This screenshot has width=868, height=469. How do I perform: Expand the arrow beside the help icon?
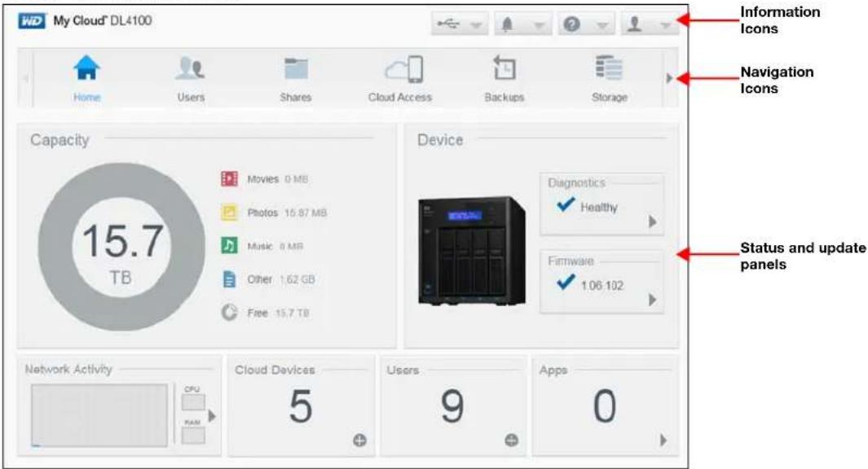coord(602,25)
